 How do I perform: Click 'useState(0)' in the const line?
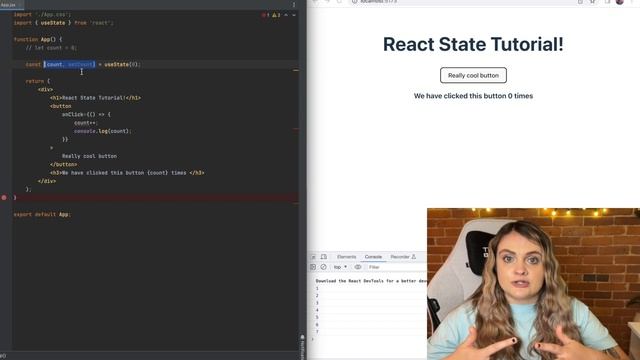click(x=122, y=64)
